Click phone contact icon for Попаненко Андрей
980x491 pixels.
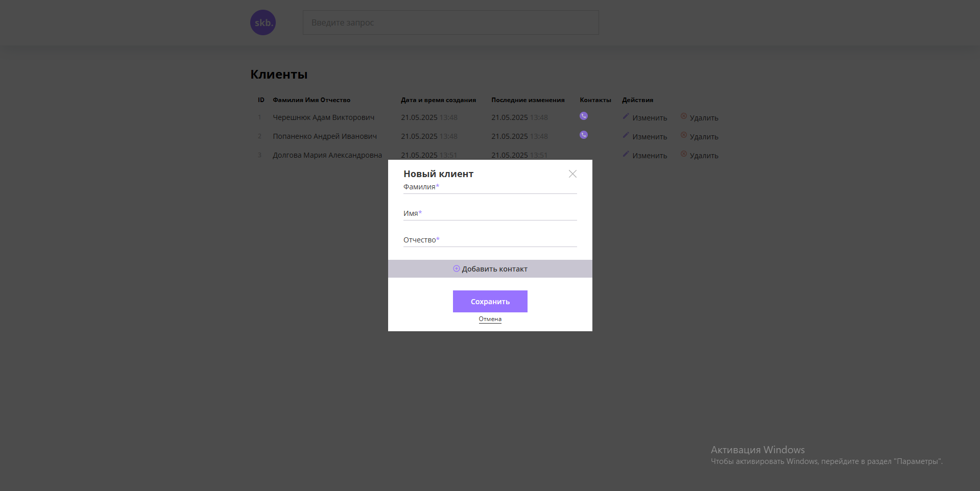(x=584, y=135)
